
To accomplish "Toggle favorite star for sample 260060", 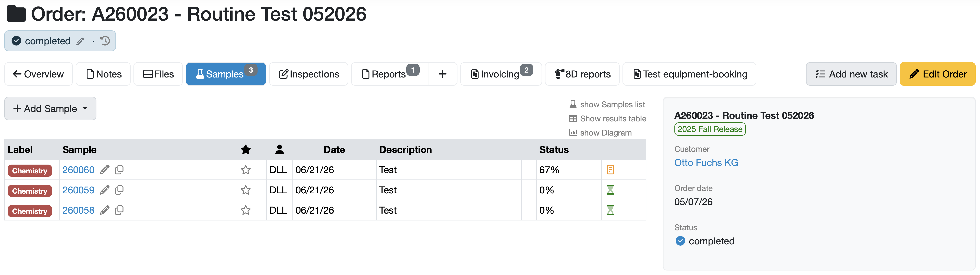I will click(x=246, y=170).
